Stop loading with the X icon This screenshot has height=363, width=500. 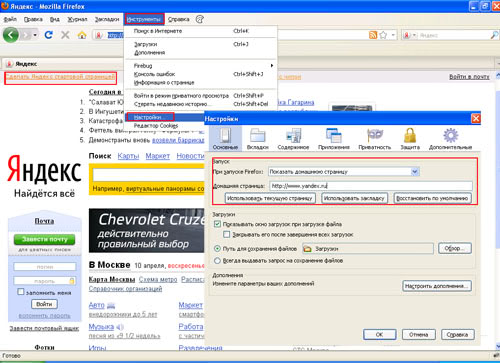(65, 35)
